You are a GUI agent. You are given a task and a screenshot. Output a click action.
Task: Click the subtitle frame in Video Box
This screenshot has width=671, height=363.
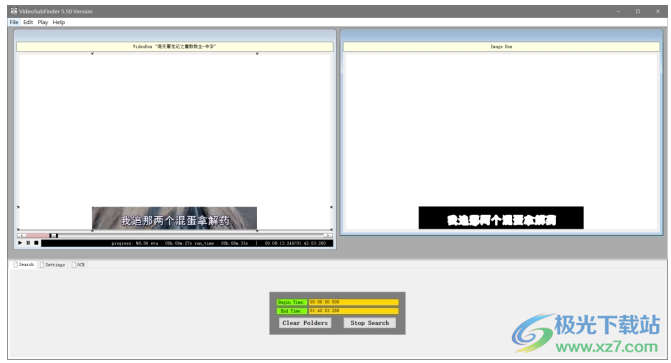click(x=174, y=218)
